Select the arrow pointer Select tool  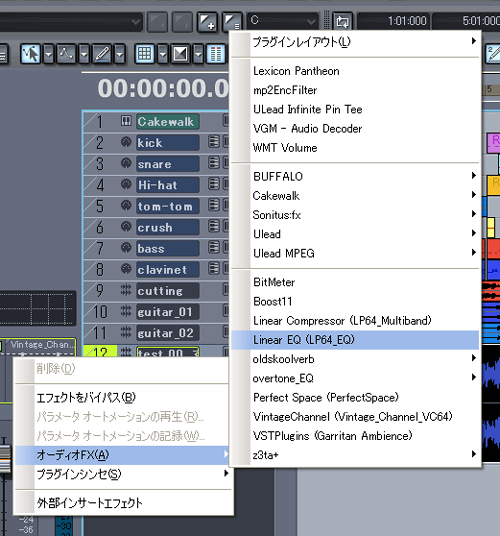31,54
